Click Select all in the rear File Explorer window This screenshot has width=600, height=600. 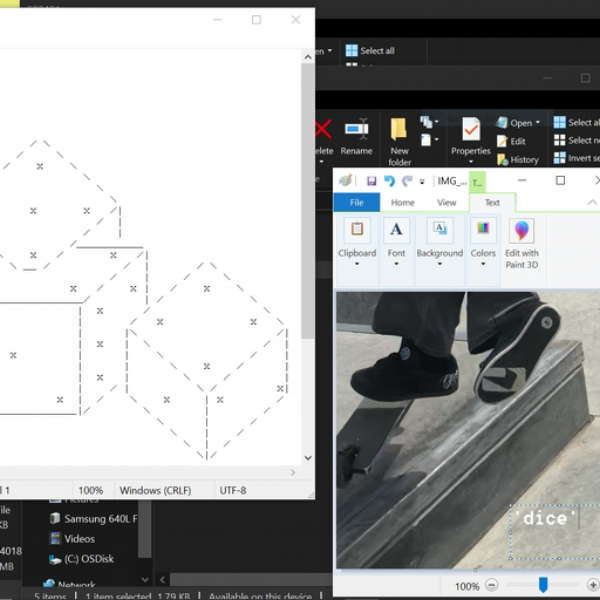[x=370, y=51]
